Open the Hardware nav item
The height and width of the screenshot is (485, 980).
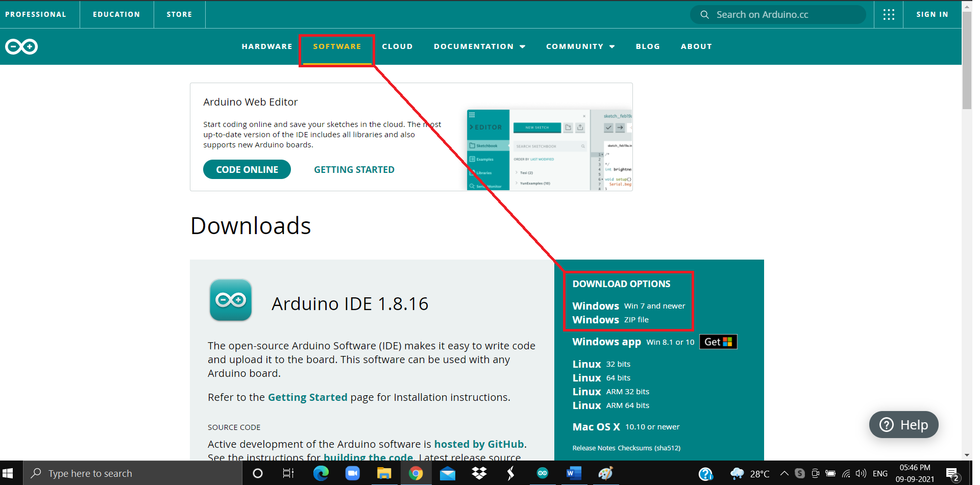[x=267, y=46]
